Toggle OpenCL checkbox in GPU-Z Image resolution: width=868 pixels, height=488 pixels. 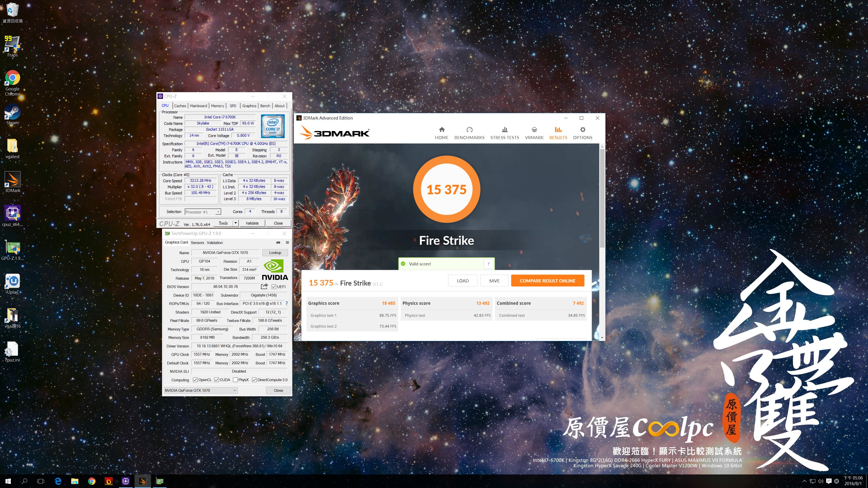(x=195, y=380)
